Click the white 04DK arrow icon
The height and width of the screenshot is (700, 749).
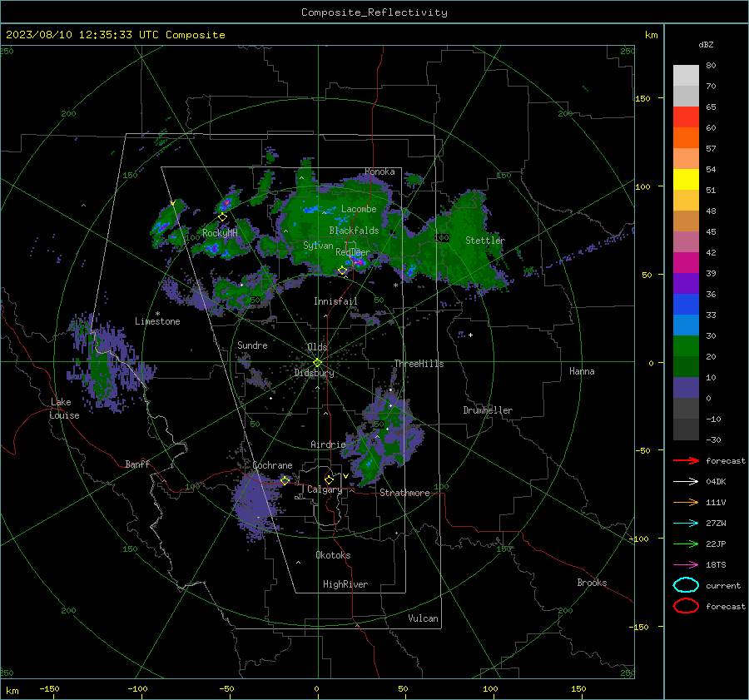686,481
